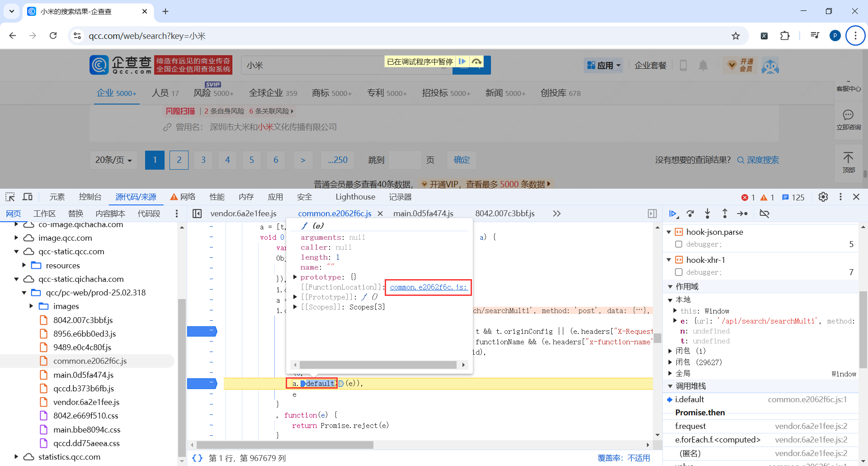
Task: Expand the prototype property in tooltip
Action: (x=295, y=277)
